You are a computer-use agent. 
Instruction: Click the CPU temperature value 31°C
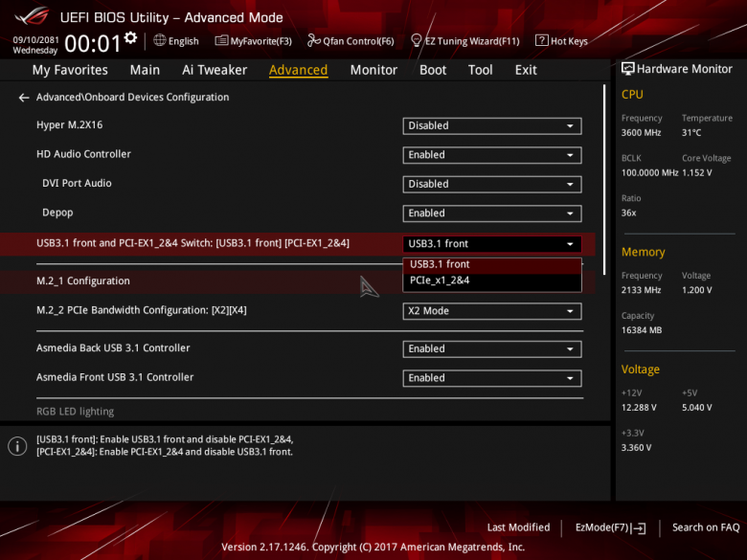click(x=691, y=133)
